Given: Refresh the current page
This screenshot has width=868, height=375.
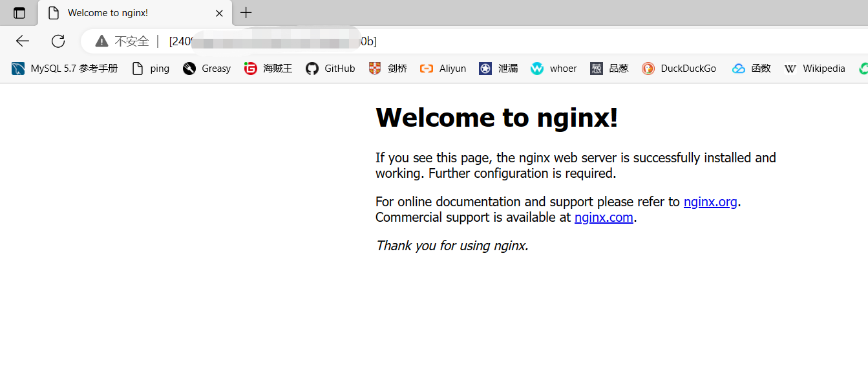Looking at the screenshot, I should 58,41.
